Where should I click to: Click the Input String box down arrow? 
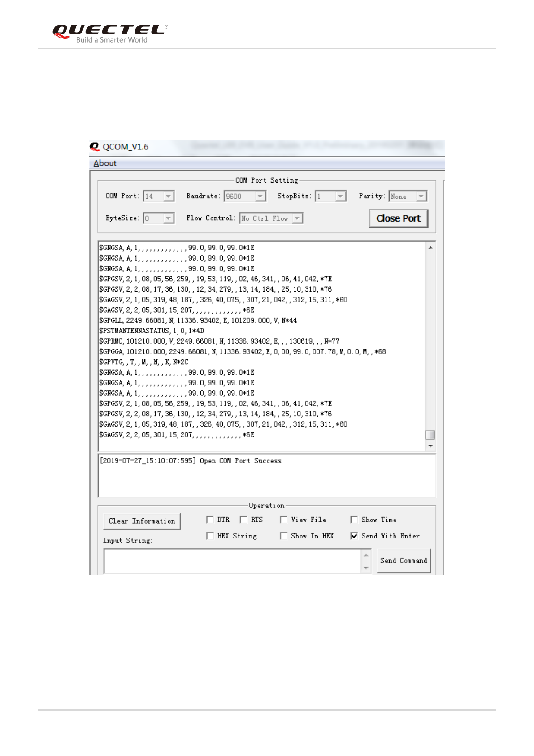coord(366,568)
